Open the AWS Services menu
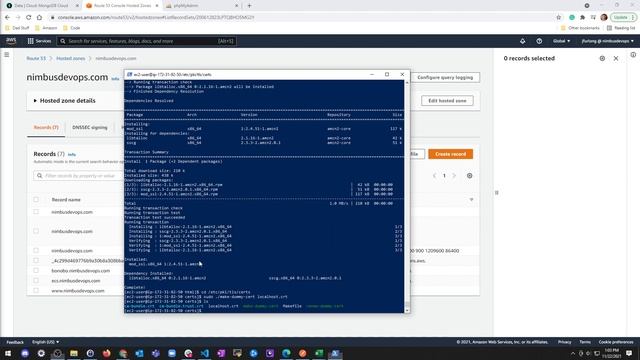Screen dimensions: 640x360 pos(39,41)
